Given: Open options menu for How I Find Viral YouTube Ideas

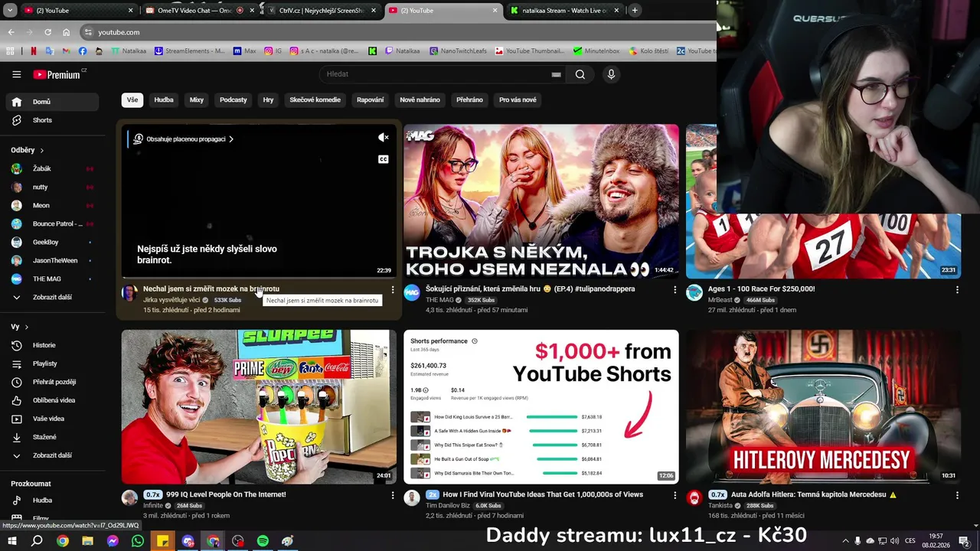Looking at the screenshot, I should click(x=675, y=495).
